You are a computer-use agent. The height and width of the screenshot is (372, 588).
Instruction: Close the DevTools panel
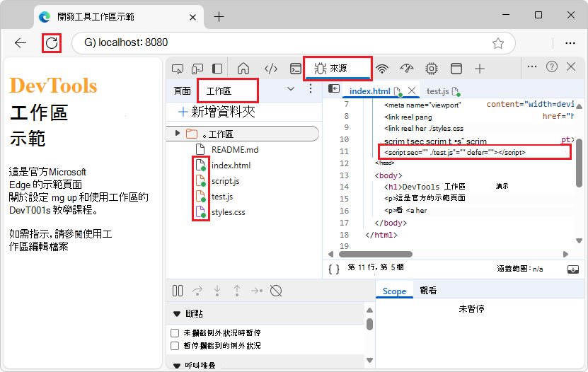click(x=571, y=66)
